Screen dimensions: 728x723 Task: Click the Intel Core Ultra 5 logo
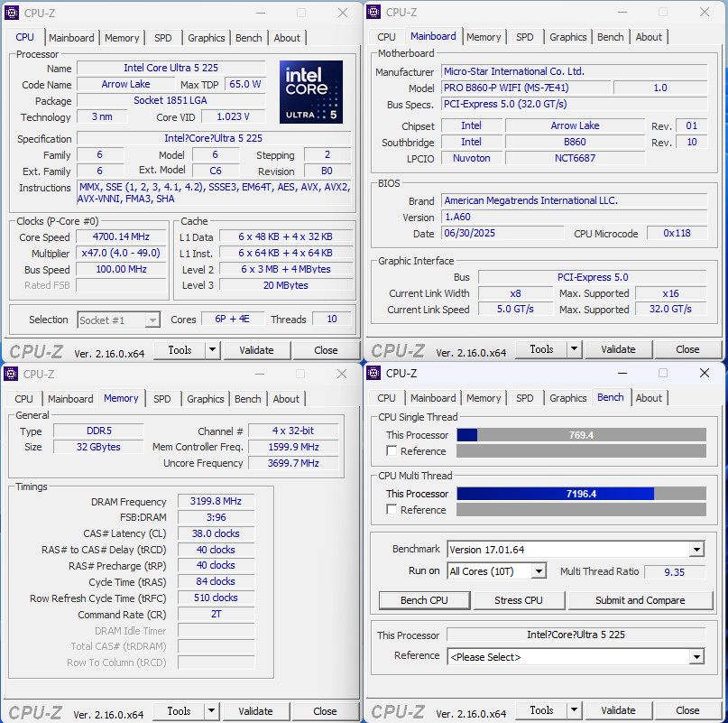(310, 92)
